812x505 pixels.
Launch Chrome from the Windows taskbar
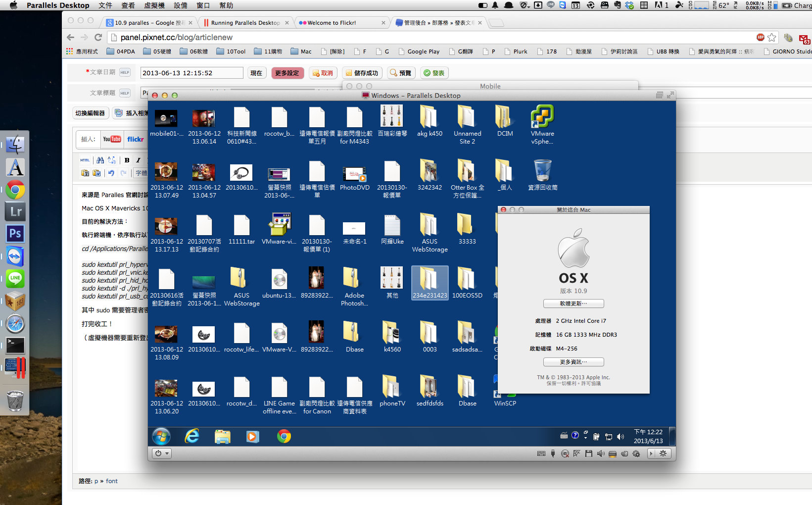click(x=284, y=436)
